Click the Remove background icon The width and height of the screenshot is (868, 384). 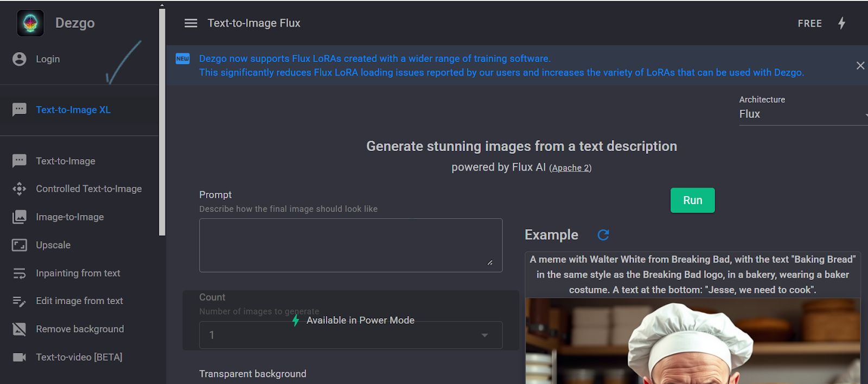pos(20,329)
